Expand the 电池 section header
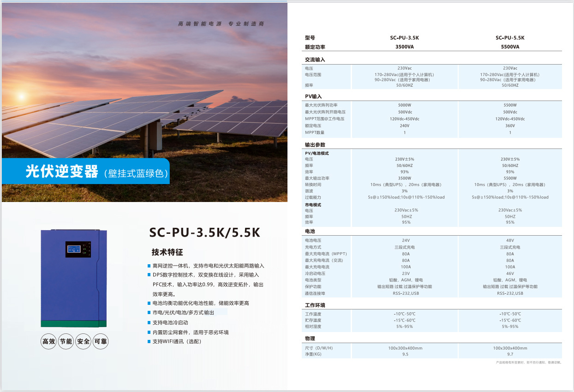This screenshot has width=574, height=392. click(x=310, y=232)
